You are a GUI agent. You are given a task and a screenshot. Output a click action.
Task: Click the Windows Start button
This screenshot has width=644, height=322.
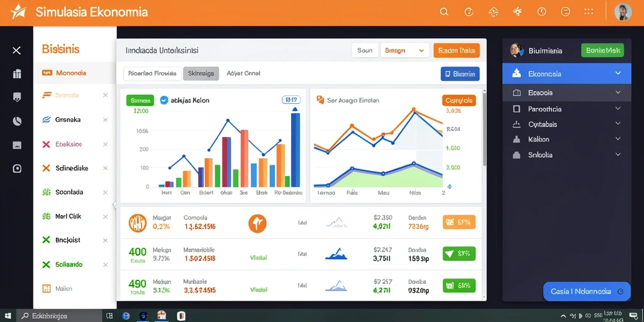pos(8,316)
